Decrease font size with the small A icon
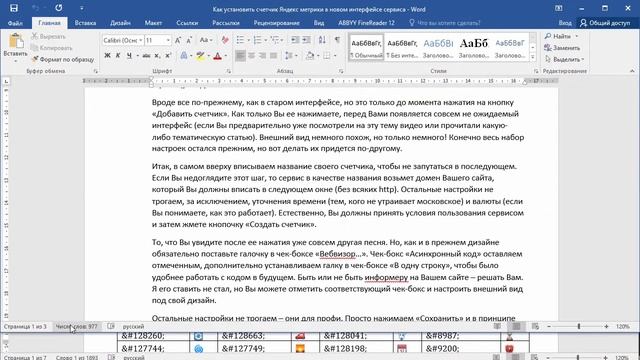This screenshot has height=360, width=640. (189, 40)
